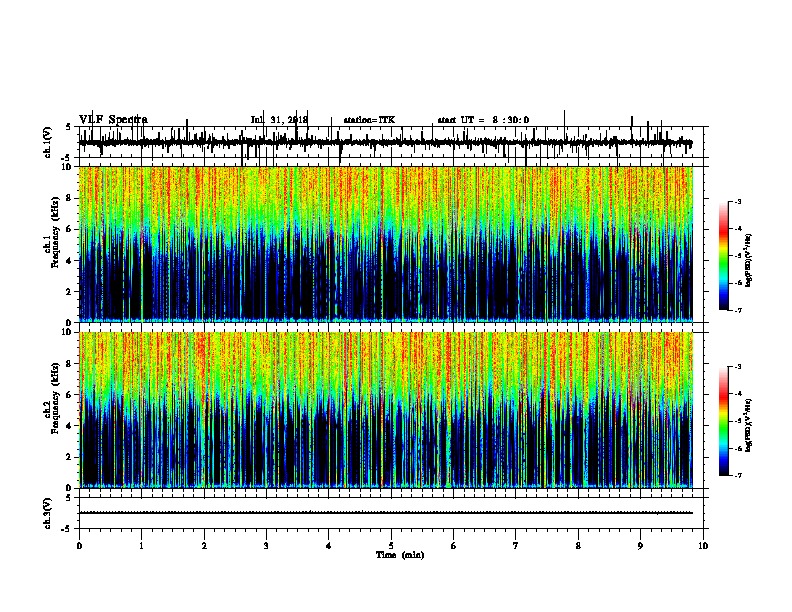Click time axis tick label '1'
Image resolution: width=792 pixels, height=612 pixels.
pos(141,546)
